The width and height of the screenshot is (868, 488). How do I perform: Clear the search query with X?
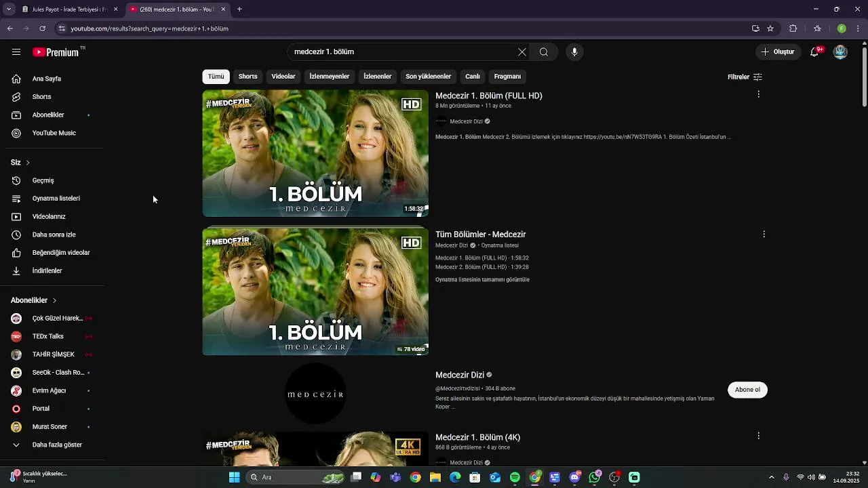521,52
